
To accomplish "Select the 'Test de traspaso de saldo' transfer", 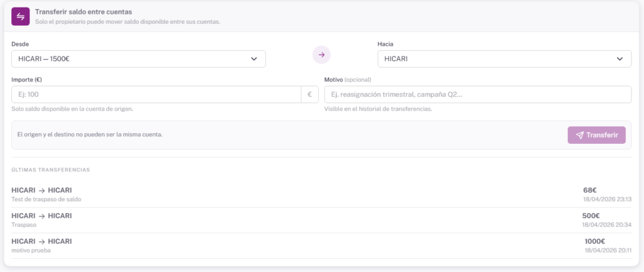I will pos(47,199).
